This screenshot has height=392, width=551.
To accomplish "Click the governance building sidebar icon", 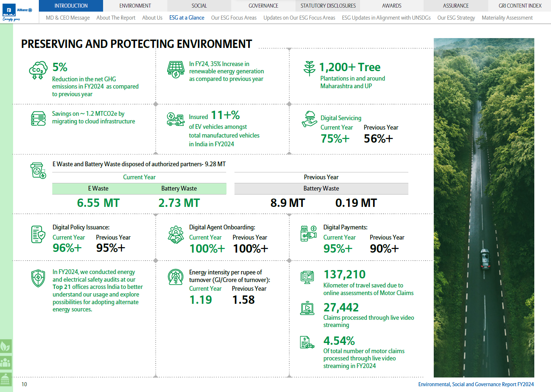I will [5, 379].
